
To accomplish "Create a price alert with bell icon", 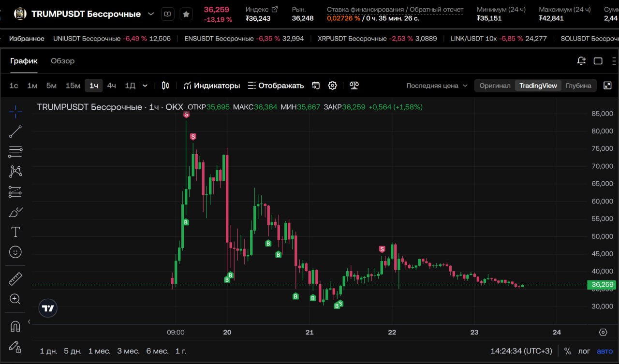I will [581, 61].
